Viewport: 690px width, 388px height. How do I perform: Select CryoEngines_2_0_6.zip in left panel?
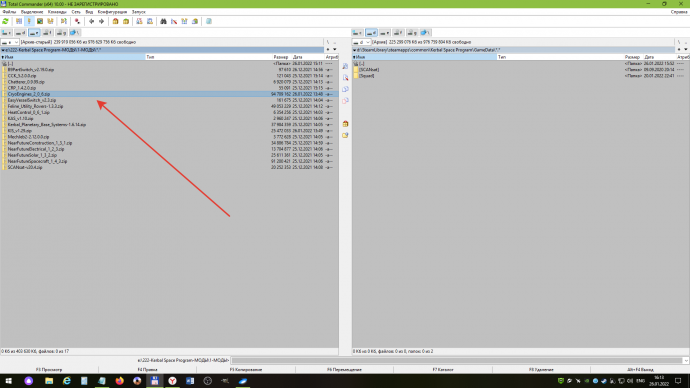[x=169, y=94]
